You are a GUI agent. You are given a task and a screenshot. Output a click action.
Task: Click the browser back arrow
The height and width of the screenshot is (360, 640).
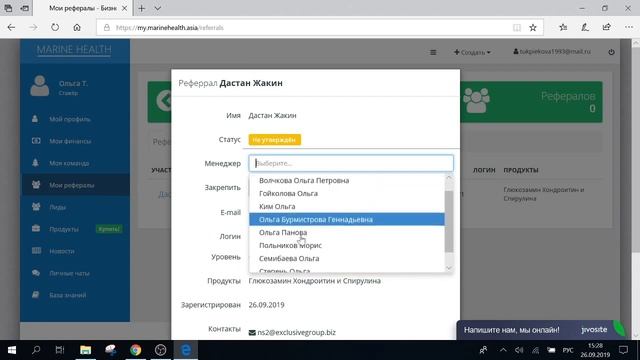(x=11, y=28)
